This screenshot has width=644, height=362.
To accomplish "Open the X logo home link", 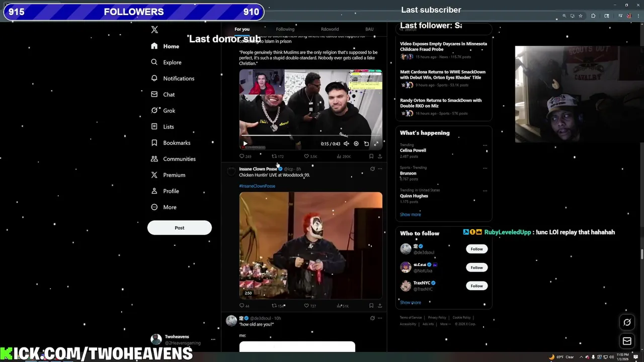I will click(154, 30).
